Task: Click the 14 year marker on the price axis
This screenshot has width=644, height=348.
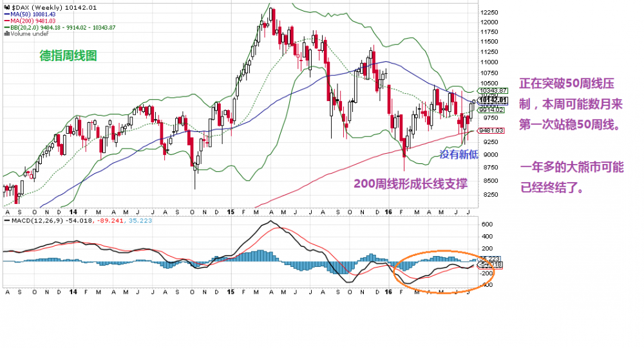Action: (73, 211)
